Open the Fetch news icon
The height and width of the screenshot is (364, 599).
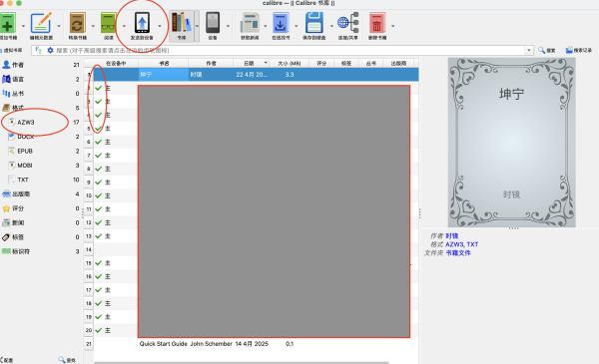click(250, 23)
